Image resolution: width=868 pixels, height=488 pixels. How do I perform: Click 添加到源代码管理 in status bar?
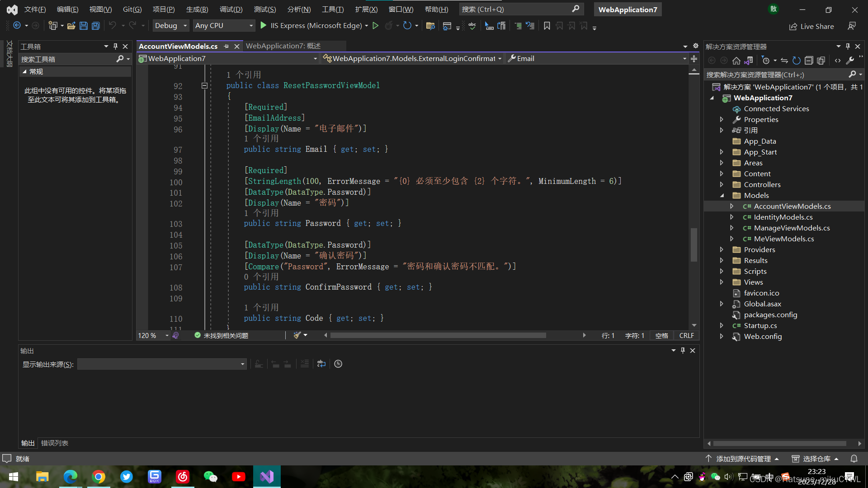pos(743,459)
